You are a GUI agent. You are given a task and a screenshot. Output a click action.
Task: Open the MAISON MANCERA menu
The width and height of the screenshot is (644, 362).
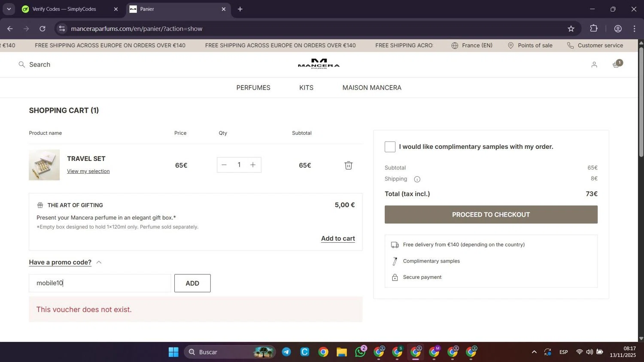(x=372, y=87)
